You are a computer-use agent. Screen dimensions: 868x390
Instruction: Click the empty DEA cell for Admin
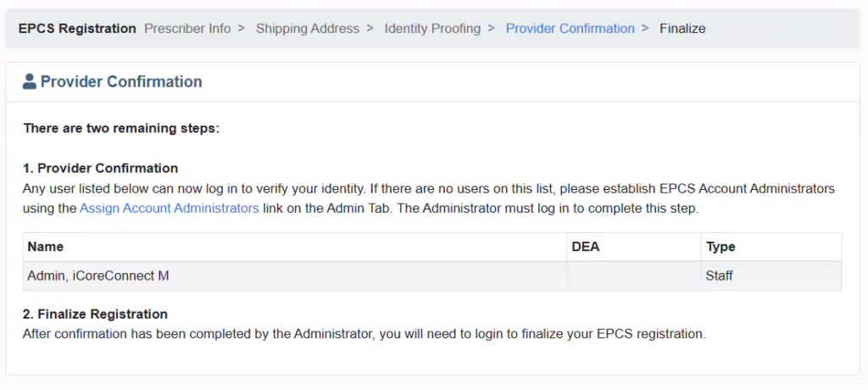633,276
